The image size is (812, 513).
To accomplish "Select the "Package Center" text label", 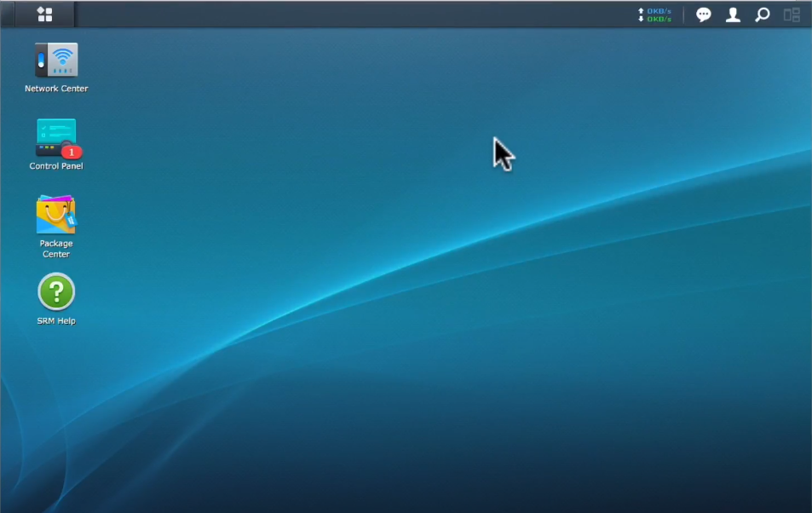I will tap(56, 249).
